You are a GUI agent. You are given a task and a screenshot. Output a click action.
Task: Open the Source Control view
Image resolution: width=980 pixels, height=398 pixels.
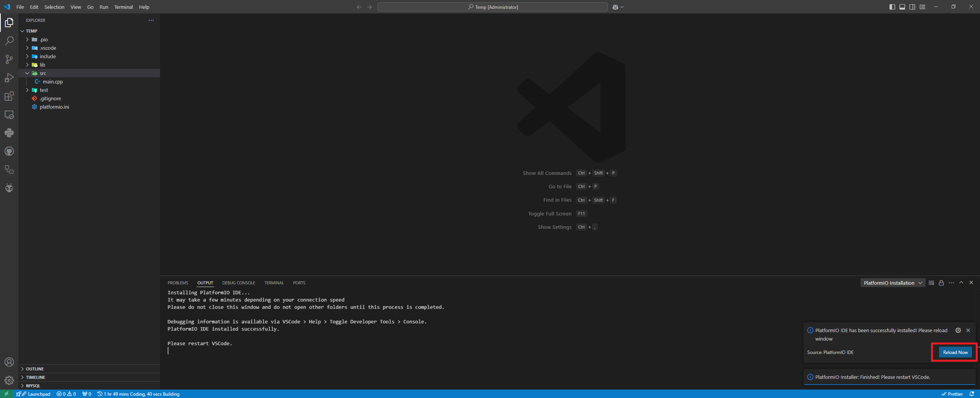pos(9,59)
